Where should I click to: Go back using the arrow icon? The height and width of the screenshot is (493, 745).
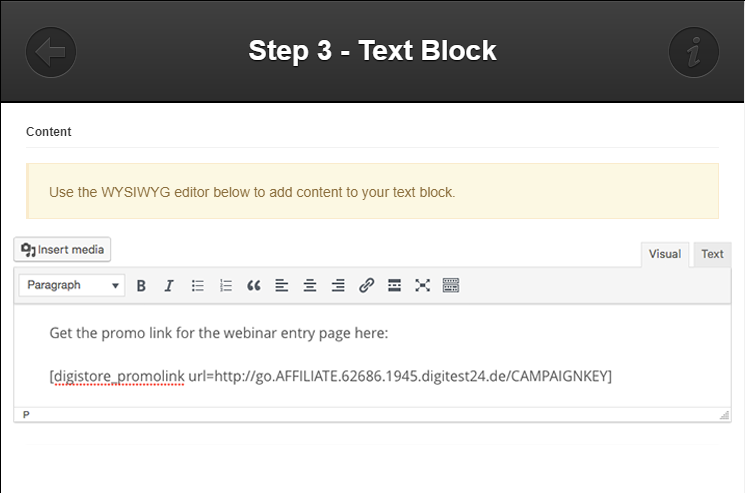[51, 51]
